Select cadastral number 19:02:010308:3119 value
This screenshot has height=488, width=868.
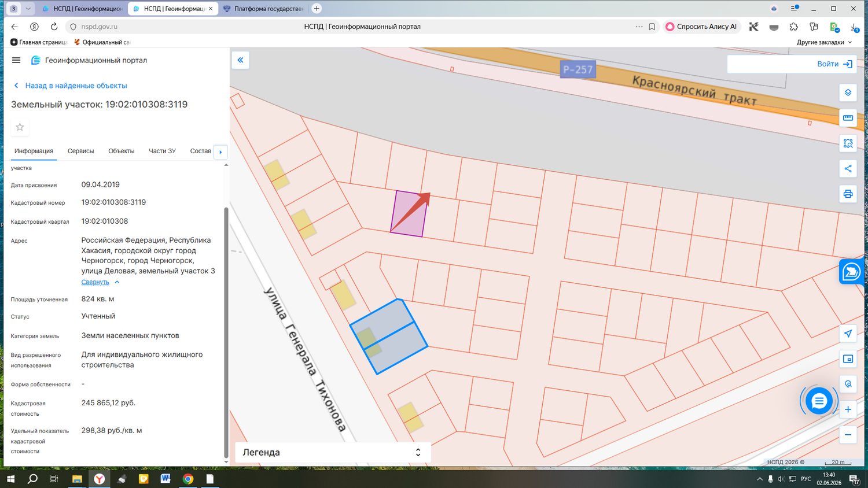click(113, 202)
